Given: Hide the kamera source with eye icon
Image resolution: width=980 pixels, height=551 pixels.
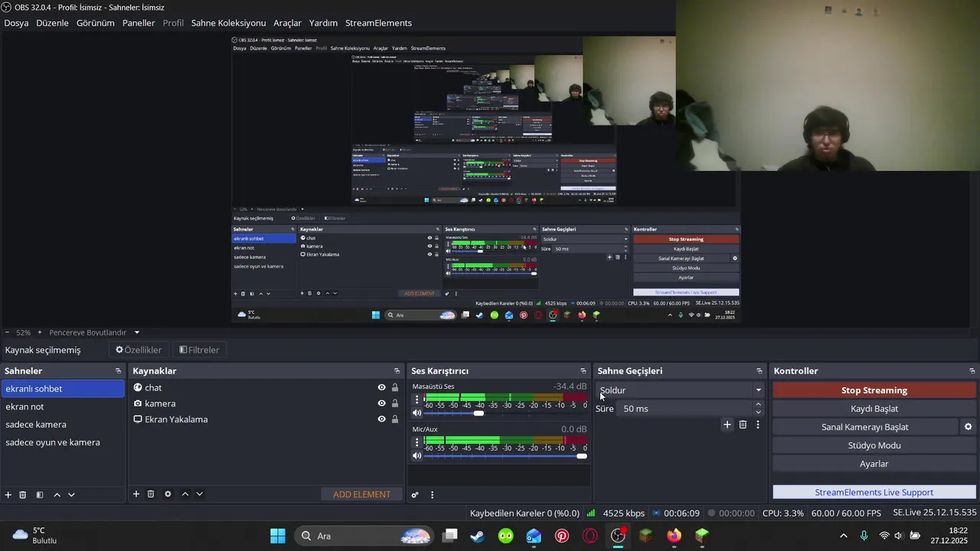Looking at the screenshot, I should point(381,403).
